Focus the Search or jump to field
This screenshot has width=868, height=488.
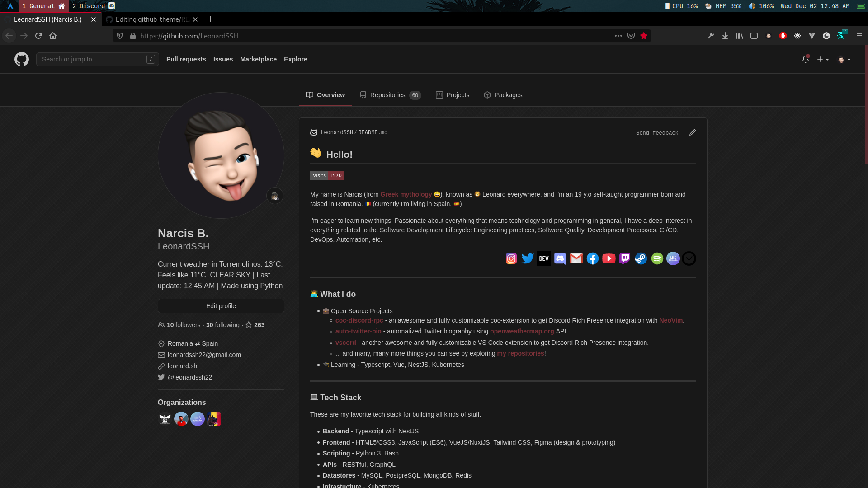coord(93,59)
